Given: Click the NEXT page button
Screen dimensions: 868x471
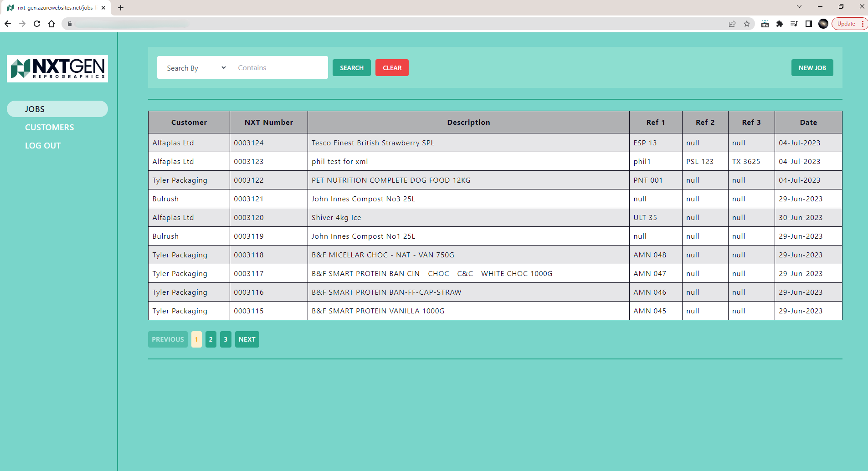Looking at the screenshot, I should tap(247, 339).
